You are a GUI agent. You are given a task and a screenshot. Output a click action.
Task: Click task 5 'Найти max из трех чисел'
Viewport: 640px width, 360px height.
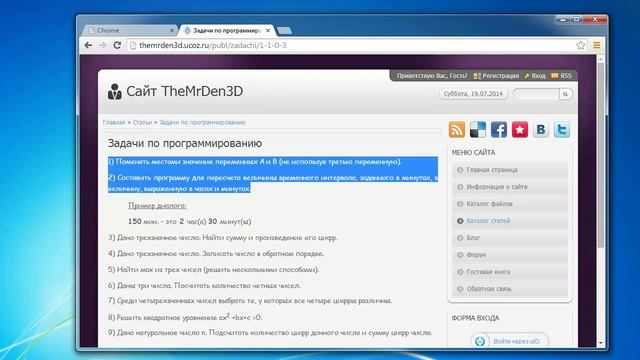point(213,269)
